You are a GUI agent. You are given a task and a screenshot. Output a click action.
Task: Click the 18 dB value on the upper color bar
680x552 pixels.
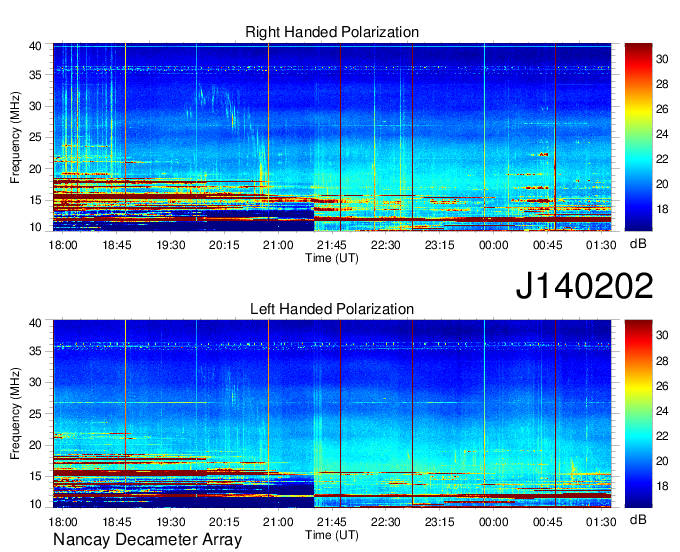(x=662, y=209)
